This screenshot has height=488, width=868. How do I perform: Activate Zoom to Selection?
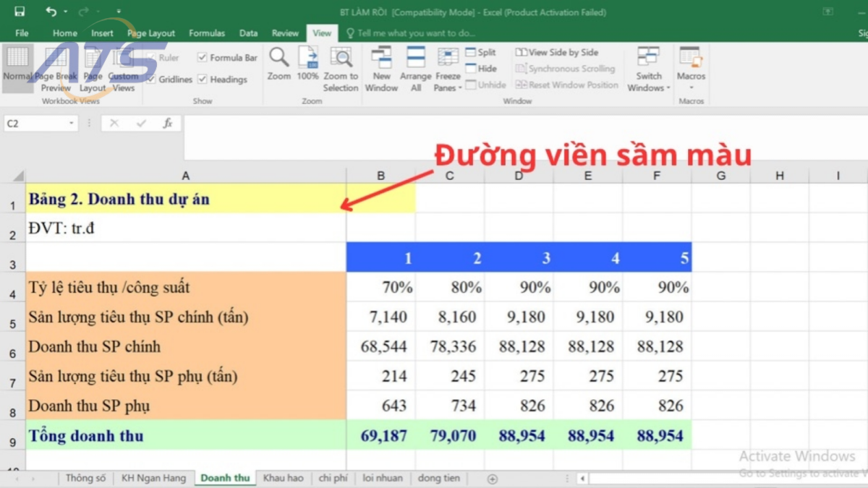click(x=341, y=69)
